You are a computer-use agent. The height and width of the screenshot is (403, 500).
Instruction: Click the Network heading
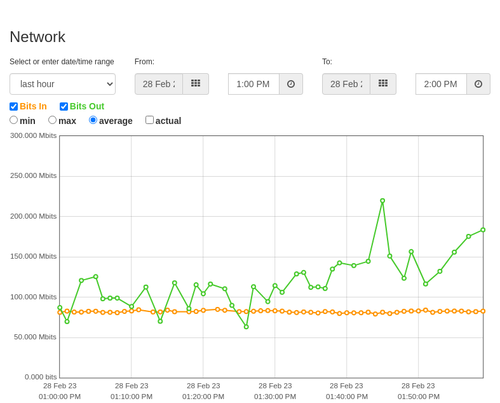click(38, 37)
